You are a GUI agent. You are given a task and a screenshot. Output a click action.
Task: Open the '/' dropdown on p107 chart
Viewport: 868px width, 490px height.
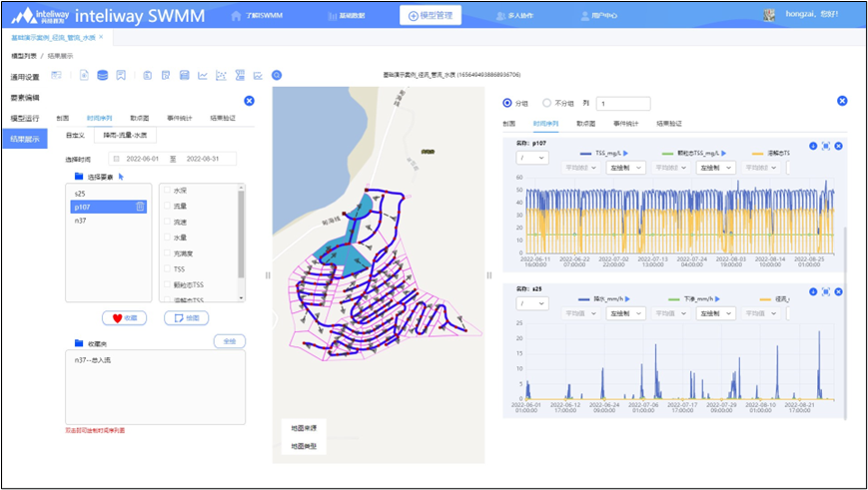pos(531,158)
